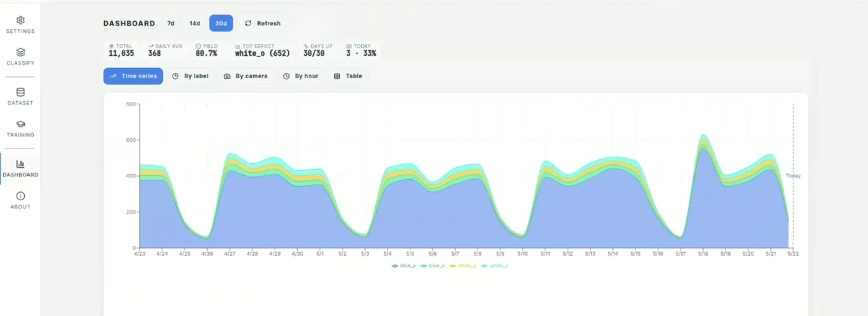Click the Today marker on the chart
The height and width of the screenshot is (316, 868).
[x=794, y=176]
